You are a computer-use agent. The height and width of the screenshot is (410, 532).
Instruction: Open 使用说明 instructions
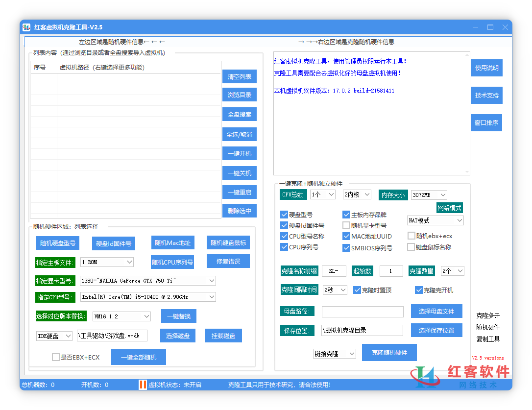pyautogui.click(x=486, y=68)
